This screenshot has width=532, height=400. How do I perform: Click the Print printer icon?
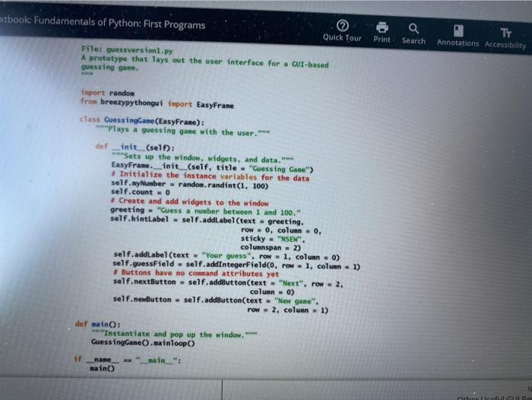pyautogui.click(x=382, y=27)
